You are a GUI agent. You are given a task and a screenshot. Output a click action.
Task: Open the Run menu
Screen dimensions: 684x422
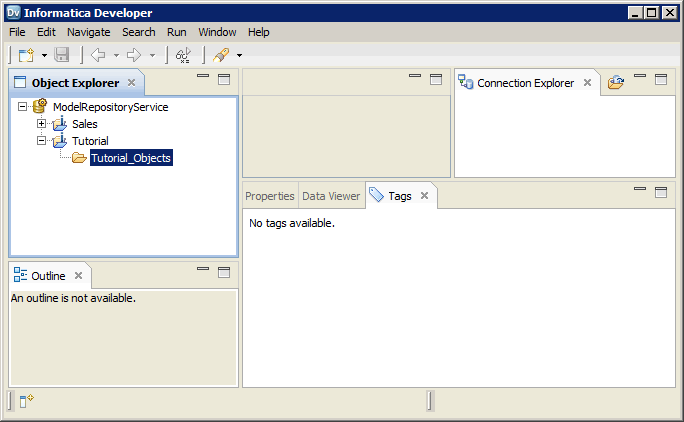coord(177,32)
